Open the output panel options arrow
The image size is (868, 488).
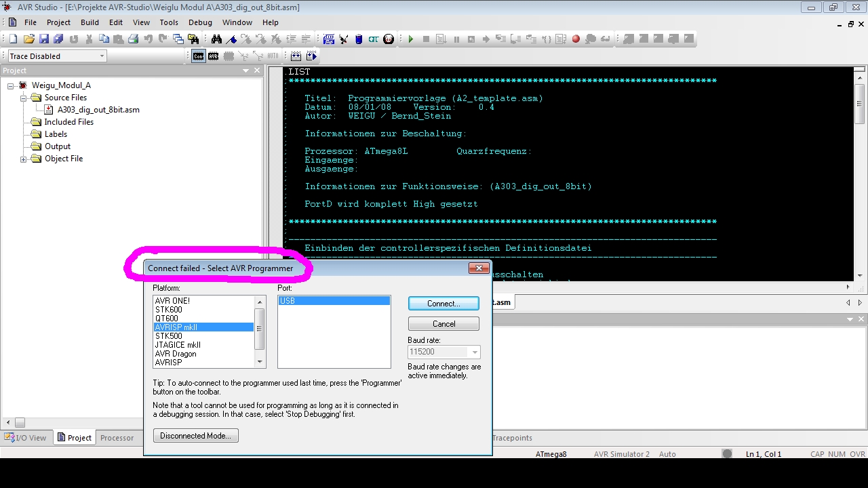pyautogui.click(x=850, y=319)
